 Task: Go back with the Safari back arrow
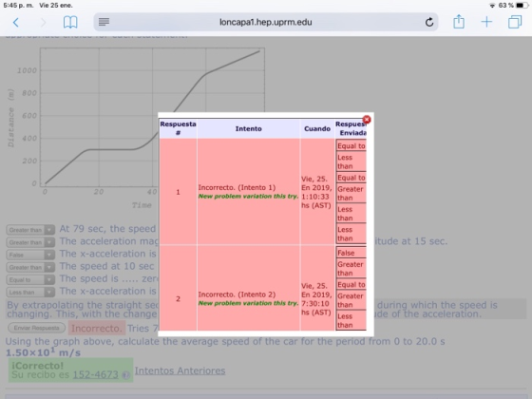[15, 23]
